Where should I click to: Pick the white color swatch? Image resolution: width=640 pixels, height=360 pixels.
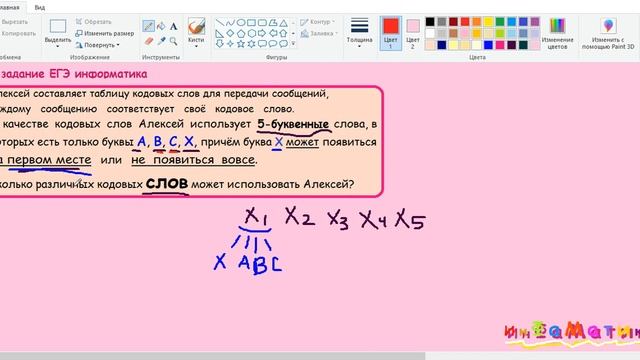pos(430,33)
